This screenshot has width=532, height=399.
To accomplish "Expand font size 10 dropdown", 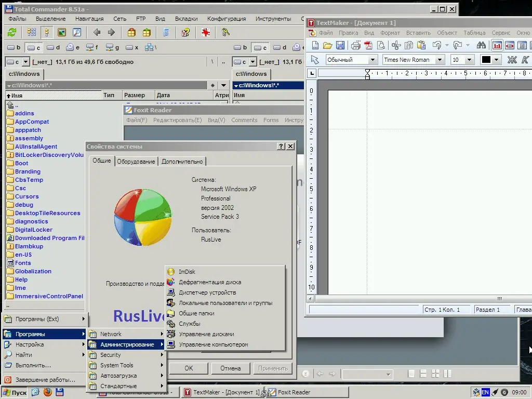I will tap(469, 60).
